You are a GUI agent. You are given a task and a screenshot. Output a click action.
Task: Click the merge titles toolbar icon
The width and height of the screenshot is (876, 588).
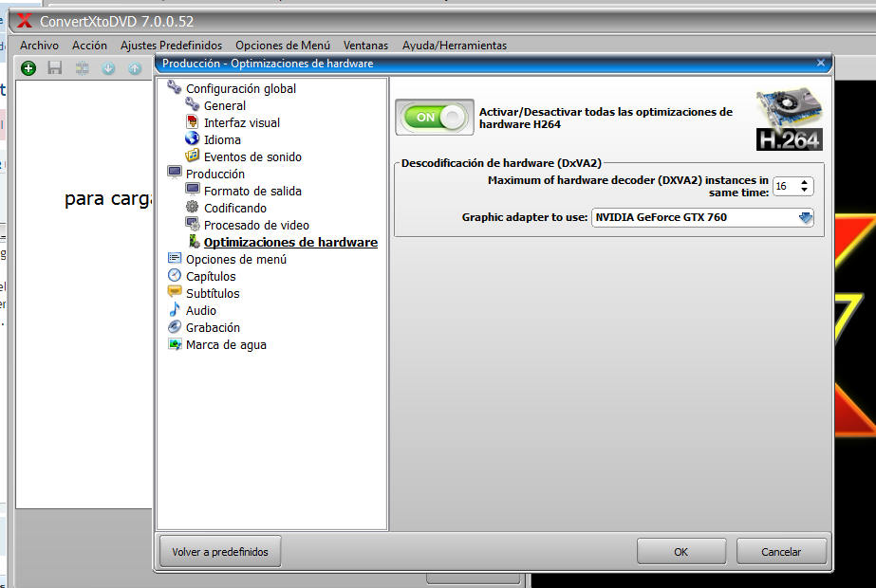click(x=83, y=68)
